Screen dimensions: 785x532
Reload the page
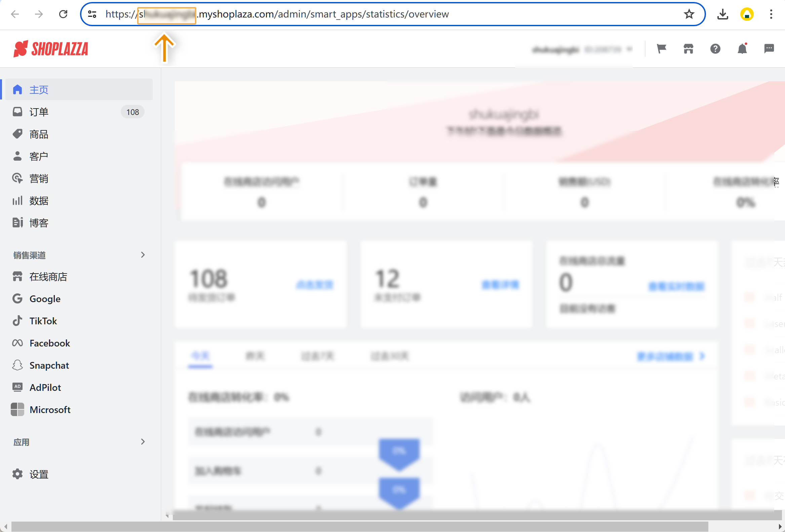pyautogui.click(x=63, y=14)
